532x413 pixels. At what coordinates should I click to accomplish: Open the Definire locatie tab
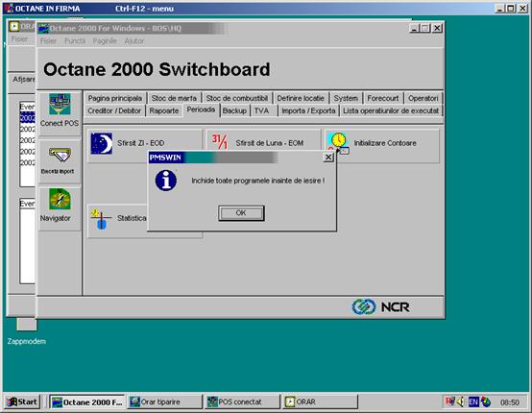tap(301, 98)
